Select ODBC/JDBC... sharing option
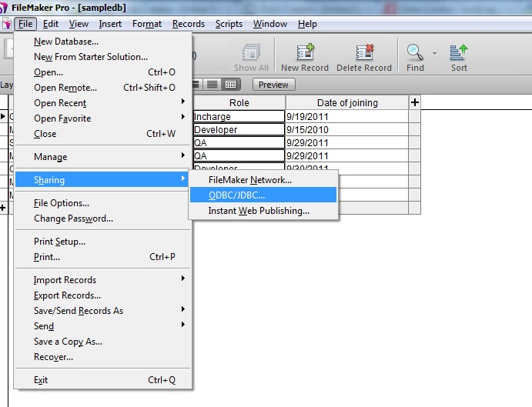This screenshot has width=532, height=407. click(x=263, y=195)
